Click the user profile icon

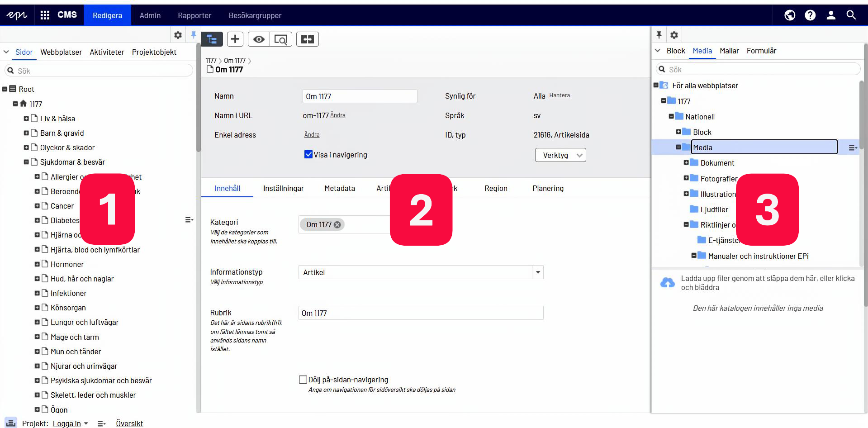point(831,15)
